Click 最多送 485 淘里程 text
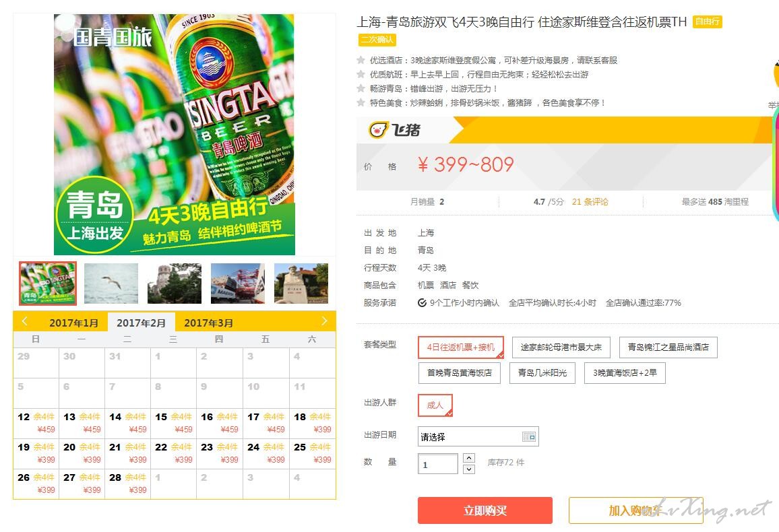The height and width of the screenshot is (532, 779). click(x=715, y=202)
